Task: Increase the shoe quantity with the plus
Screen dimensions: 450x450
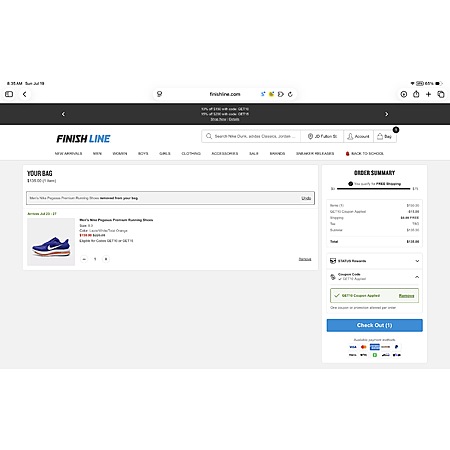Action: click(x=106, y=259)
